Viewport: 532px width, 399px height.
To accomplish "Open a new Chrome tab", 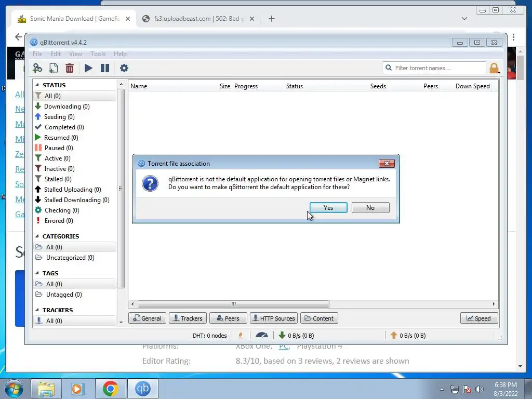I will 271,19.
